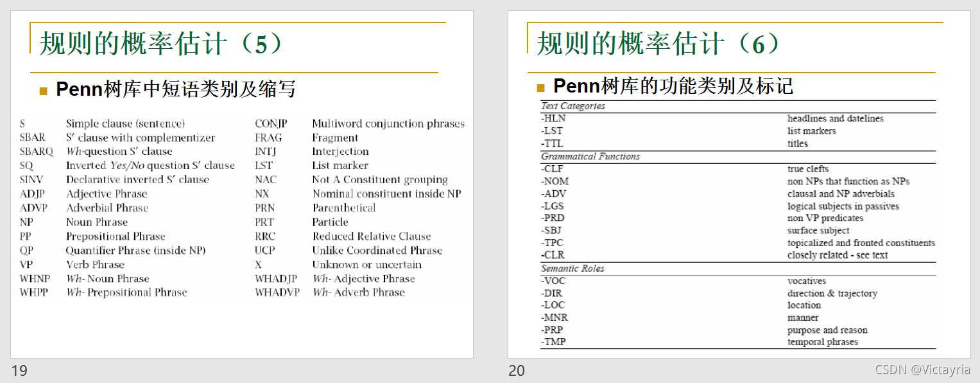The width and height of the screenshot is (980, 383).
Task: Click 'manner' next to -MNR
Action: pos(803,317)
